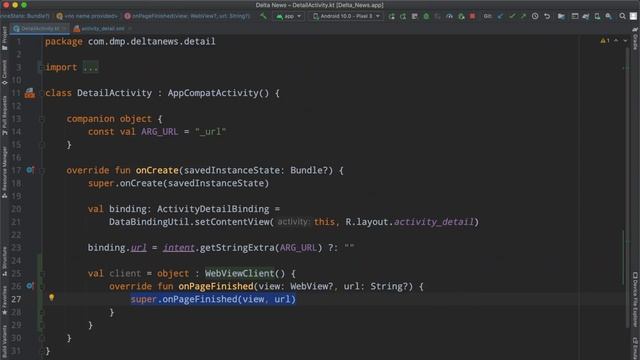Image resolution: width=640 pixels, height=360 pixels.
Task: Collapse the DetailActivity class fold marker
Action: 41,93
